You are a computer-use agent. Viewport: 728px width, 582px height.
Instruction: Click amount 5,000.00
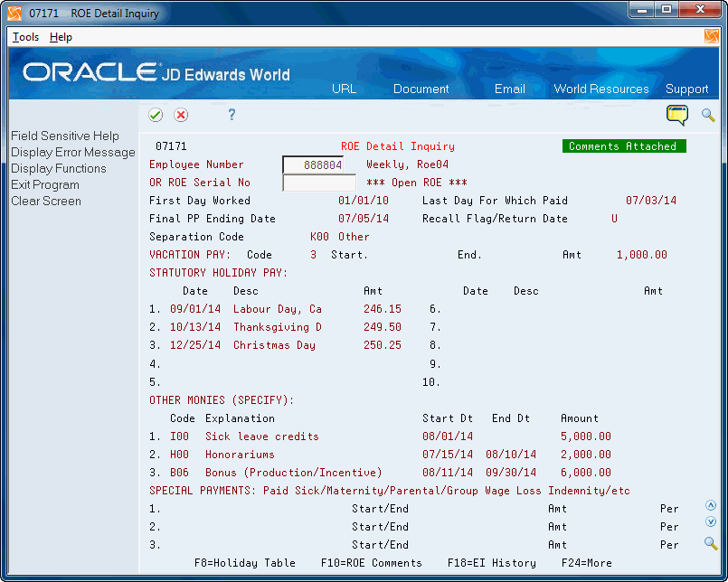pyautogui.click(x=586, y=436)
